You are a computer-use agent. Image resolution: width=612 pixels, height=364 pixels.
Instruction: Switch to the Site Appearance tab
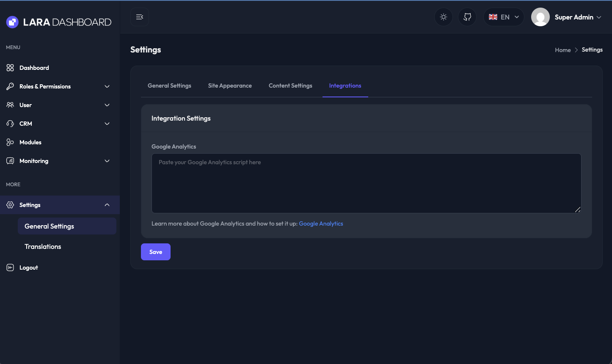click(230, 85)
